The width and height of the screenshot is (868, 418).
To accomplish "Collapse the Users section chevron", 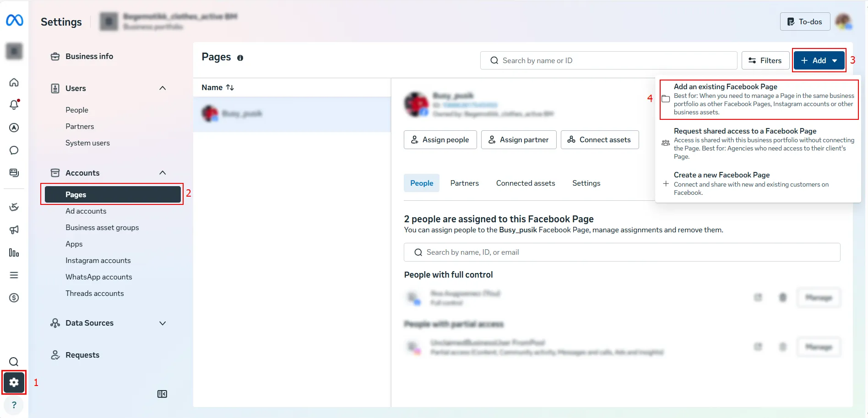I will point(163,88).
